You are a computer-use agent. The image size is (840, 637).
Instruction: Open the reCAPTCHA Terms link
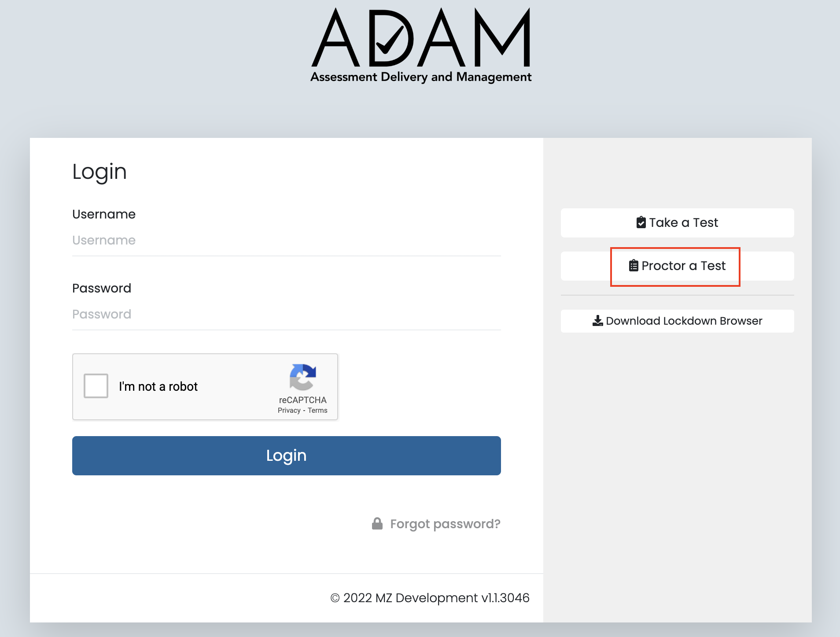(x=317, y=411)
